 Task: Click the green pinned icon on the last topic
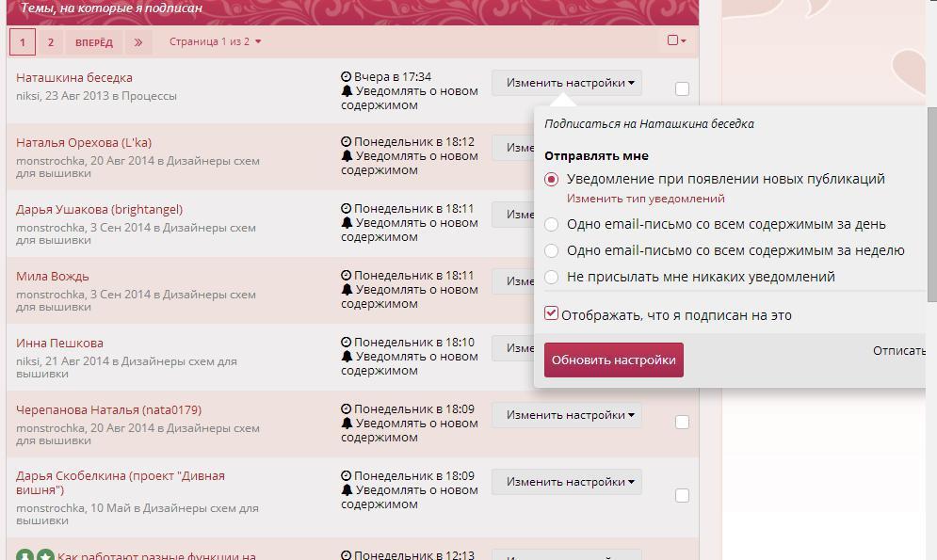pos(25,556)
